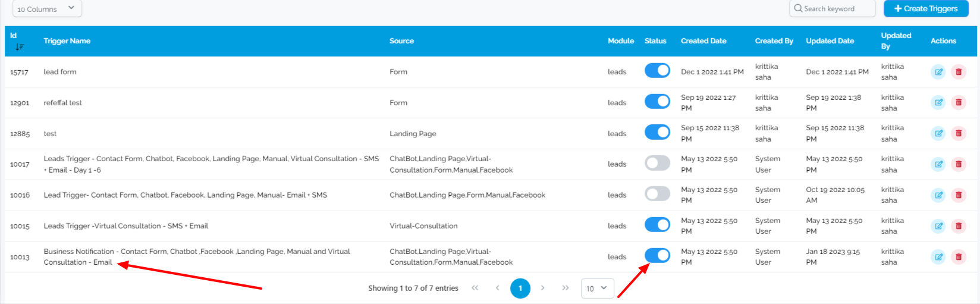Select page 1 in pagination
Image resolution: width=980 pixels, height=304 pixels.
click(520, 288)
